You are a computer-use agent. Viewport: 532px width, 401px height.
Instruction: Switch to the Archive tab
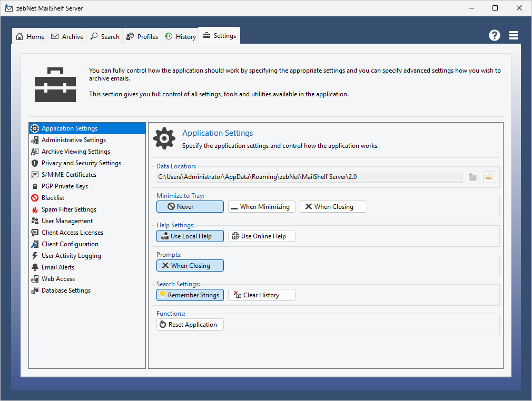(x=67, y=36)
